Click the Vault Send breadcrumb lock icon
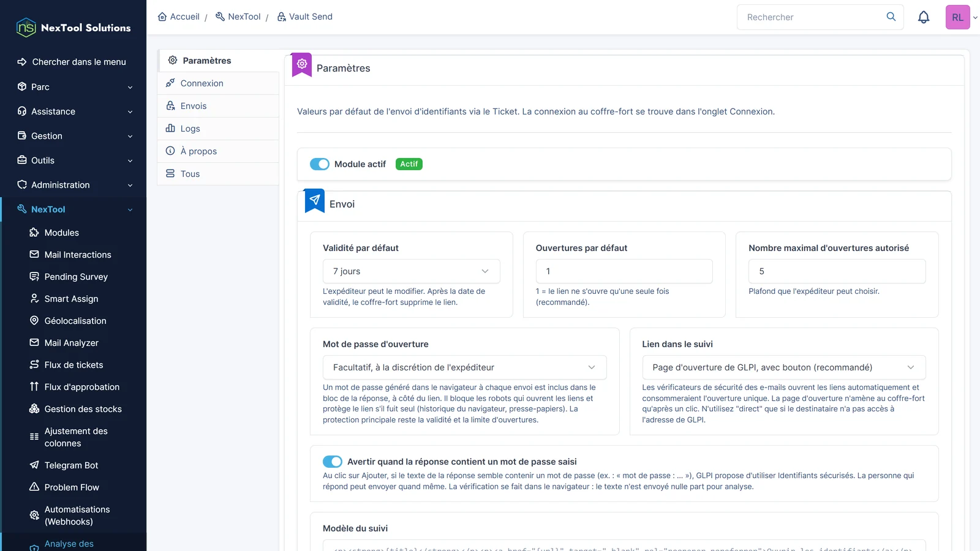 [282, 17]
